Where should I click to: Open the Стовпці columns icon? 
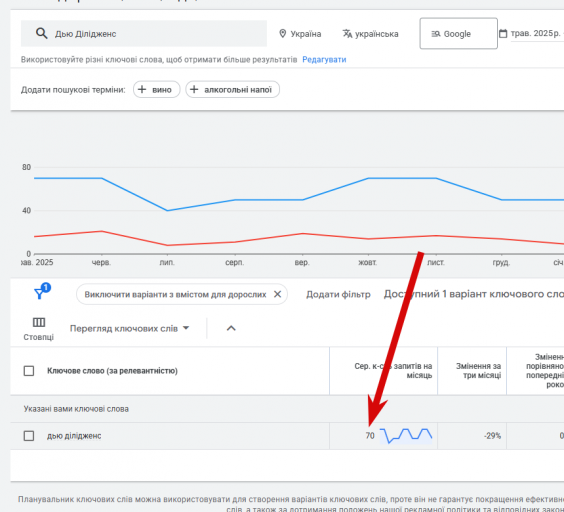point(39,322)
